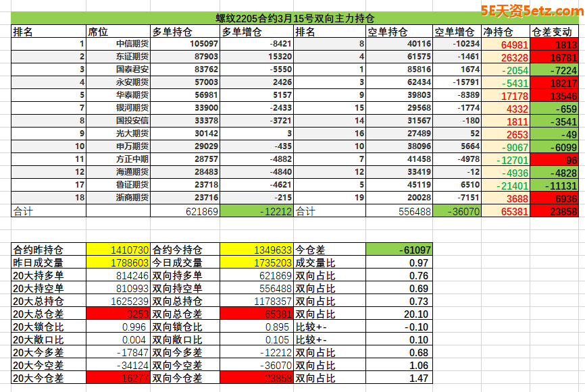Select the green 今仓差 value -61097
Screen dimensions: 585x392
coord(399,250)
